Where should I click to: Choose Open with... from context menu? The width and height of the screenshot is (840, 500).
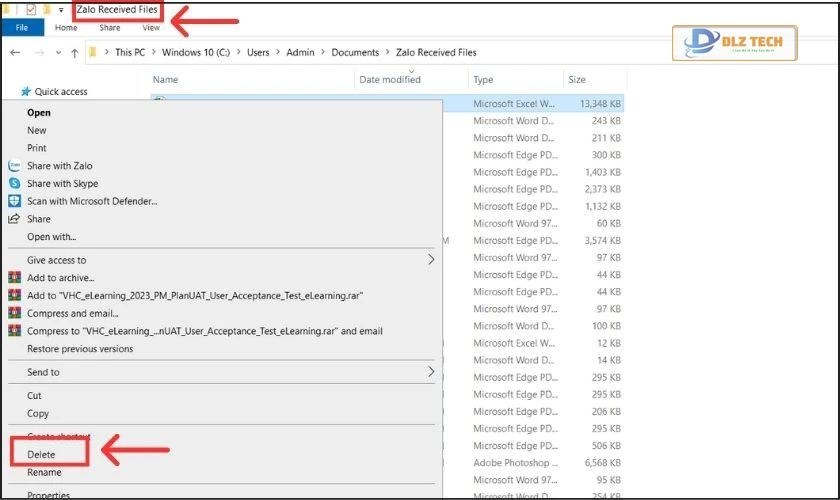51,236
